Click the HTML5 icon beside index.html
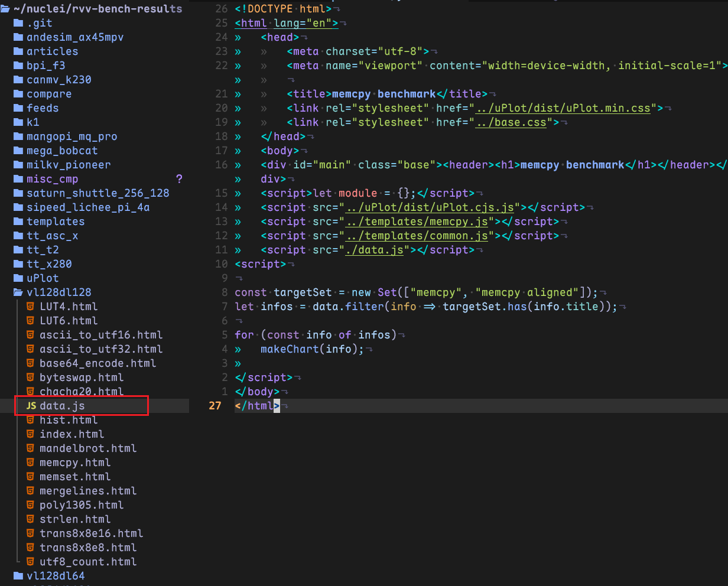The width and height of the screenshot is (728, 586). pos(30,434)
